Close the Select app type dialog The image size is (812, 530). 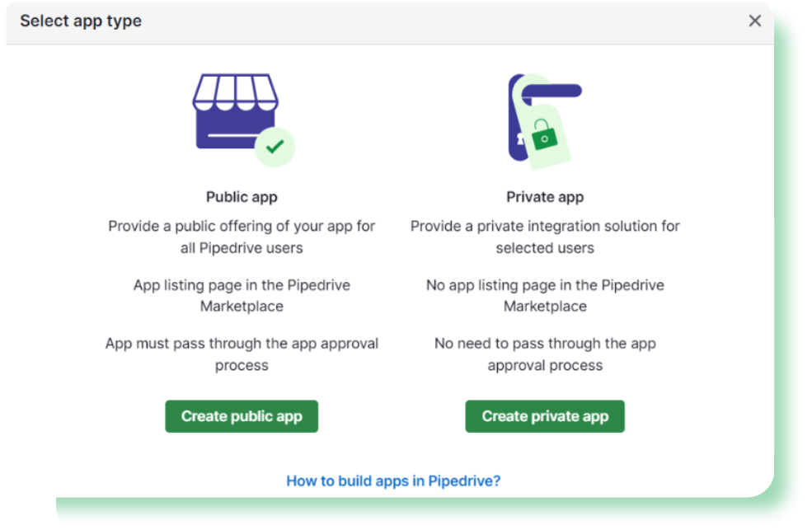coord(754,21)
